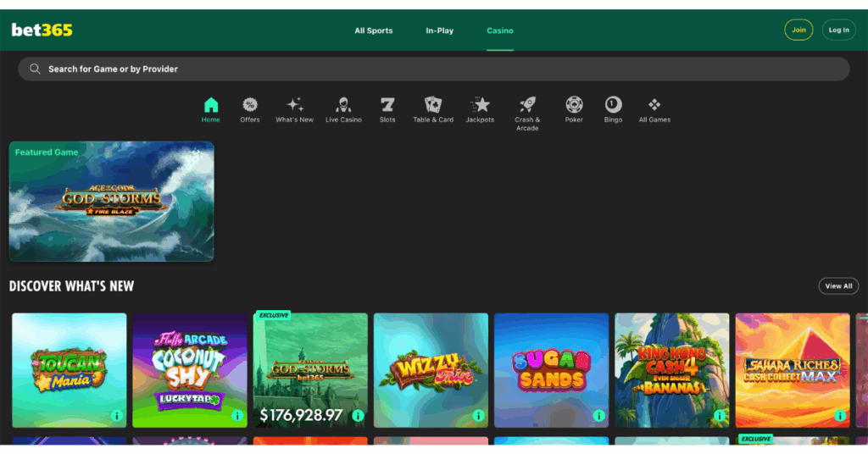Screen dimensions: 868x454
Task: Launch the Wizzy Trix game tile
Action: coord(431,370)
